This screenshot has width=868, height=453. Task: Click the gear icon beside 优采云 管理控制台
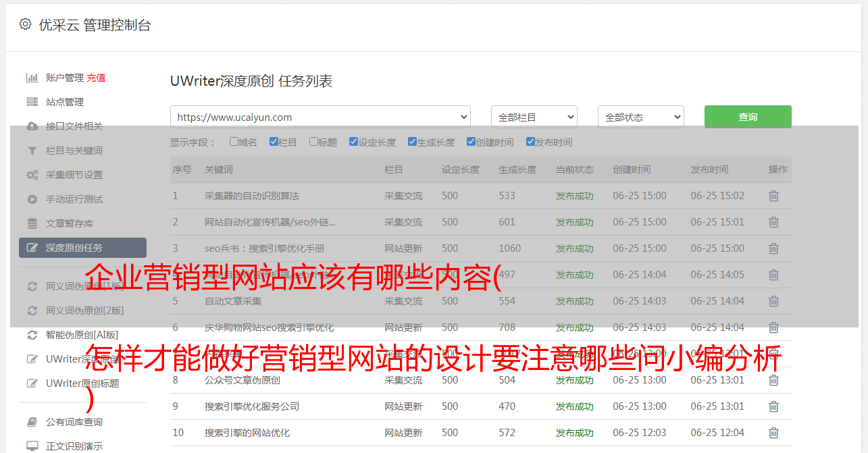pos(25,24)
